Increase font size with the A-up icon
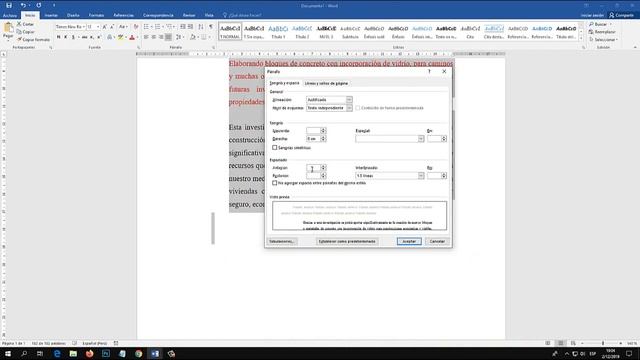 [x=104, y=27]
